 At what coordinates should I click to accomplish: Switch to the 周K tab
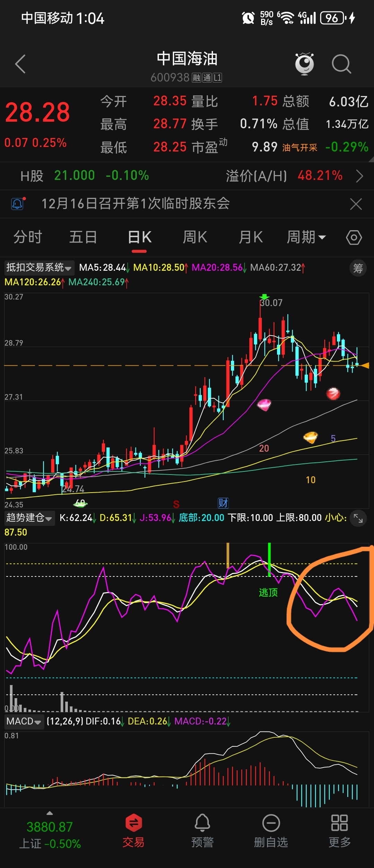[195, 237]
